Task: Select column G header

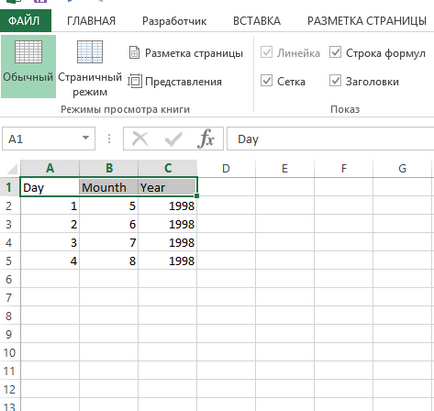Action: (402, 168)
